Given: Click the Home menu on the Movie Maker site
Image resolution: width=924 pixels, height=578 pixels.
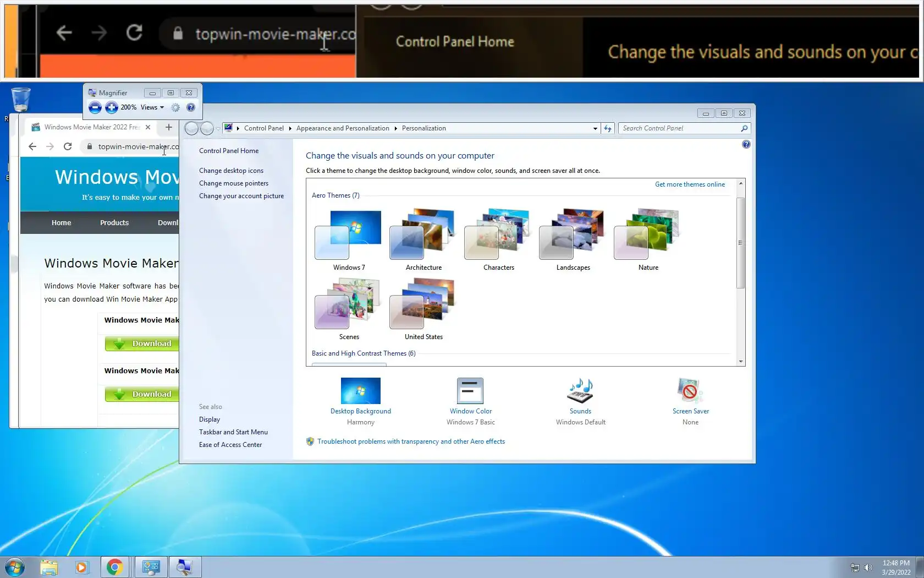Looking at the screenshot, I should pyautogui.click(x=62, y=223).
